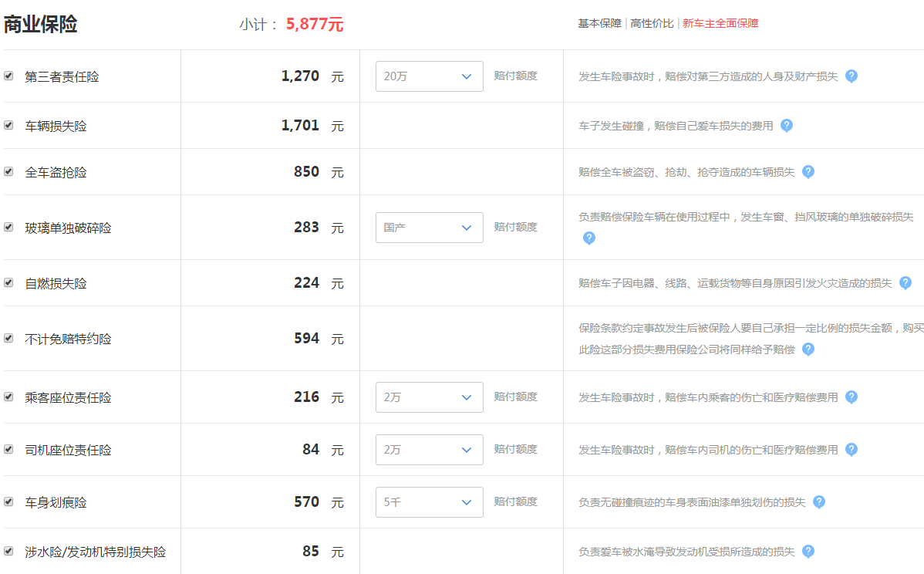Click 赔付额度 label beside the 国产 dropdown
This screenshot has height=574, width=924.
(516, 227)
